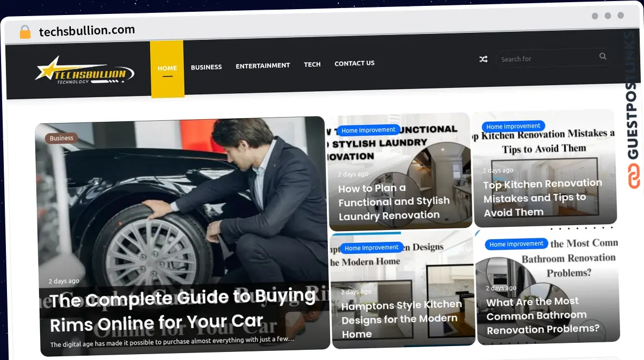The image size is (644, 360).
Task: Click Home Improvement tag on laundry renovation card
Action: click(368, 130)
